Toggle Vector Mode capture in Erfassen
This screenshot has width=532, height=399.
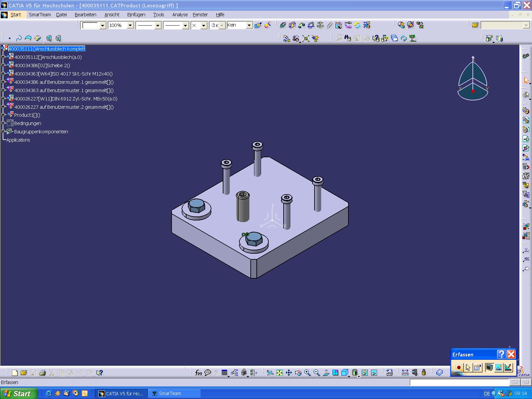click(x=508, y=368)
